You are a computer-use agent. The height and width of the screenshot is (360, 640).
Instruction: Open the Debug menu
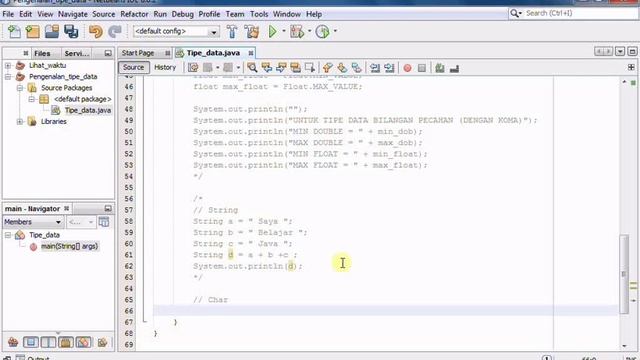pyautogui.click(x=182, y=14)
